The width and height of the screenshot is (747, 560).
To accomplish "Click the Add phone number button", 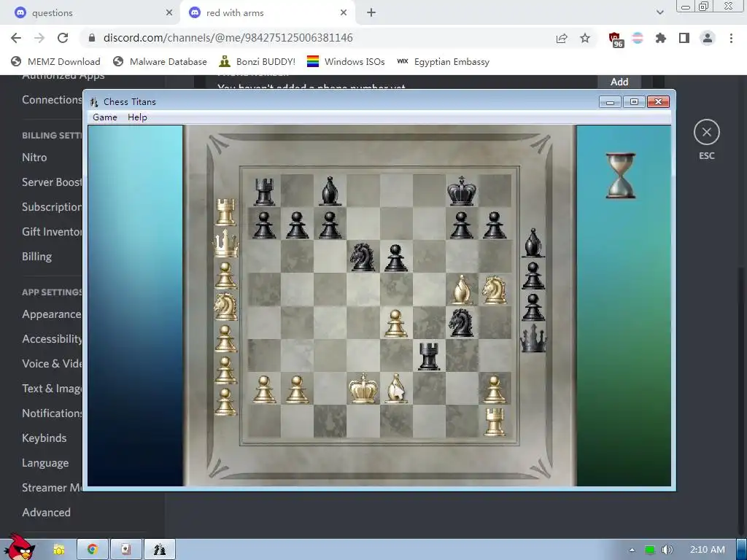I will 619,82.
